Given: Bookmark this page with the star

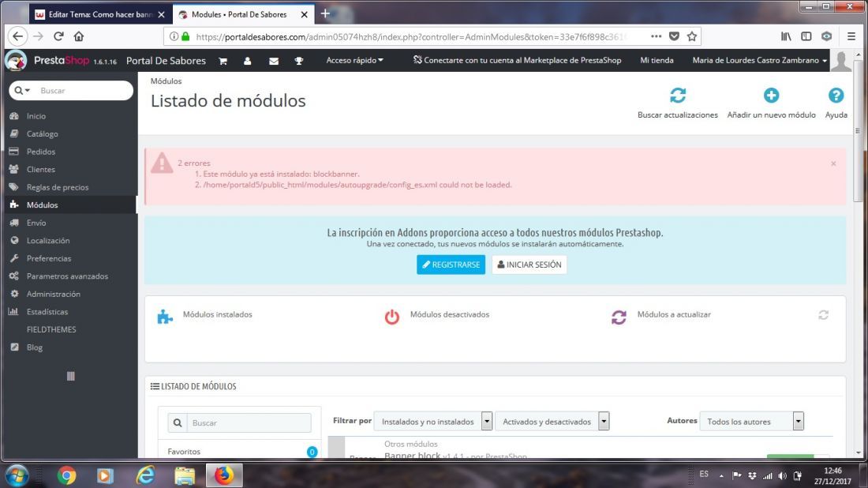Looking at the screenshot, I should 691,36.
